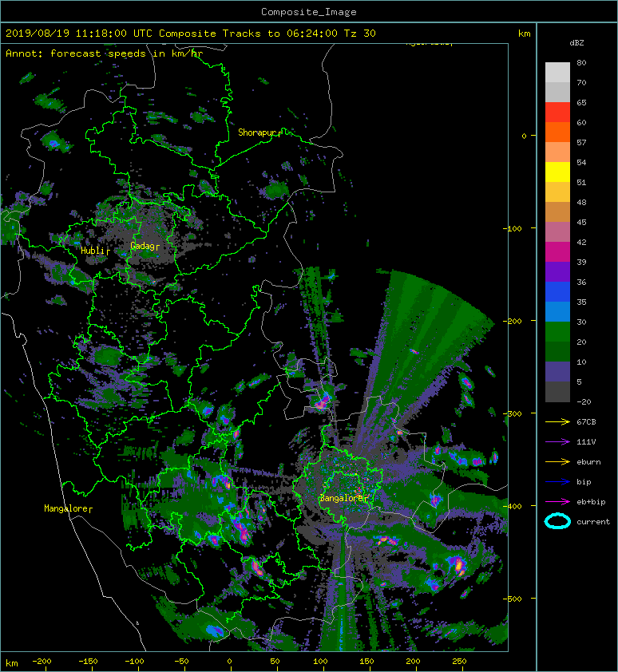
Task: Click the -500 tick on the vertical axis
Action: click(513, 599)
